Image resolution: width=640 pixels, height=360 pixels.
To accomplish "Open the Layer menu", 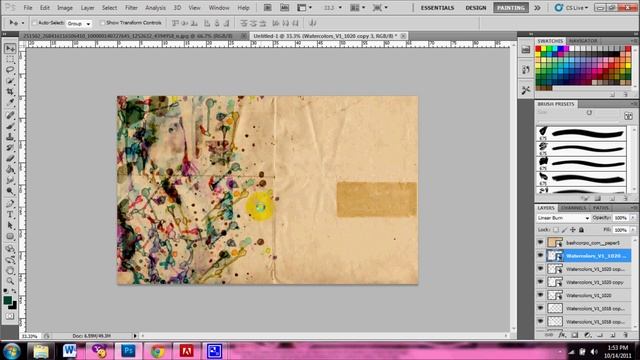I will click(x=87, y=8).
